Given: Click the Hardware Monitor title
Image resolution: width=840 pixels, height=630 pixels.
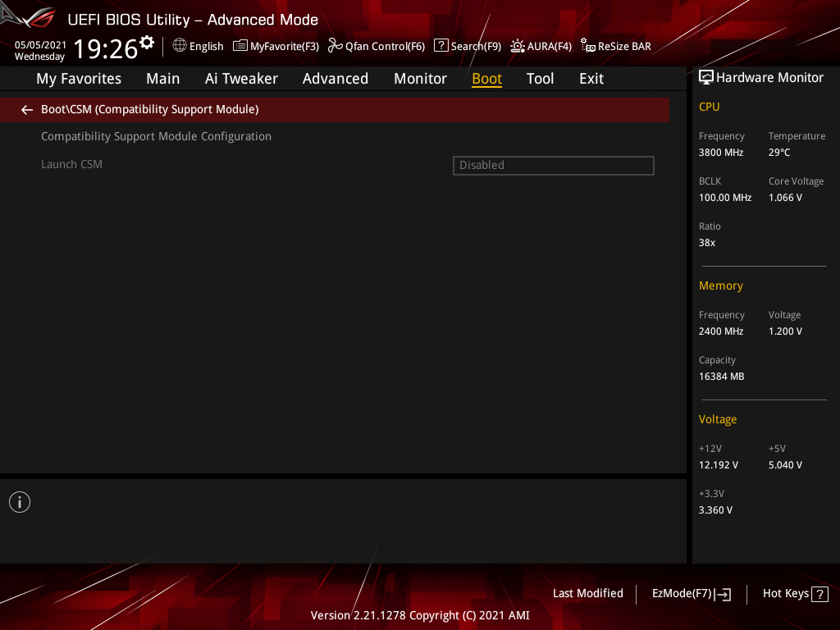Looking at the screenshot, I should click(x=769, y=78).
